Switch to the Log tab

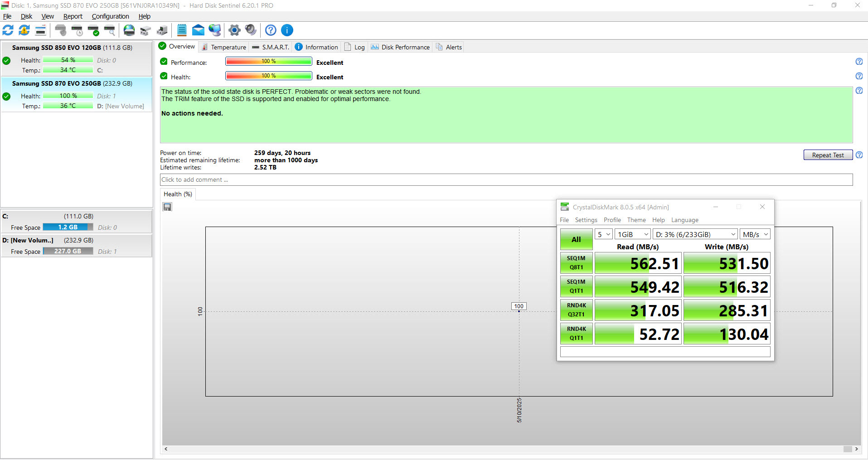pos(354,47)
